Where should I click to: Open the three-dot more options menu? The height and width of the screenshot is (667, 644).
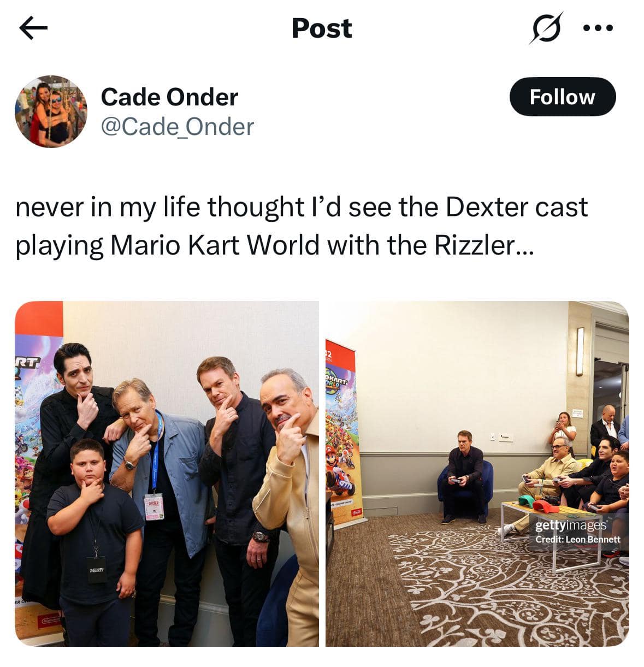point(598,28)
